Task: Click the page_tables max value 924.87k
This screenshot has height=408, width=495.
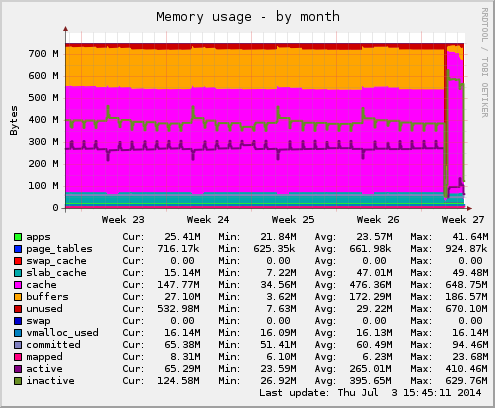Action: [x=467, y=249]
